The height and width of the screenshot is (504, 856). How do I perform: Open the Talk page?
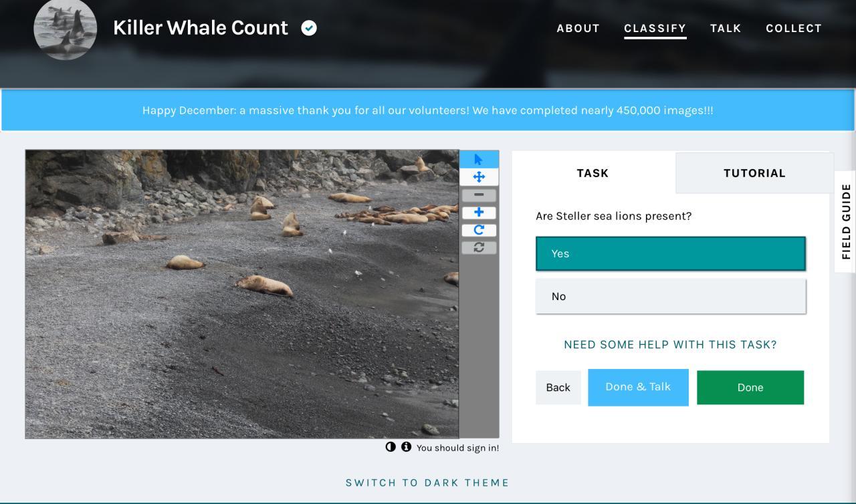tap(726, 28)
